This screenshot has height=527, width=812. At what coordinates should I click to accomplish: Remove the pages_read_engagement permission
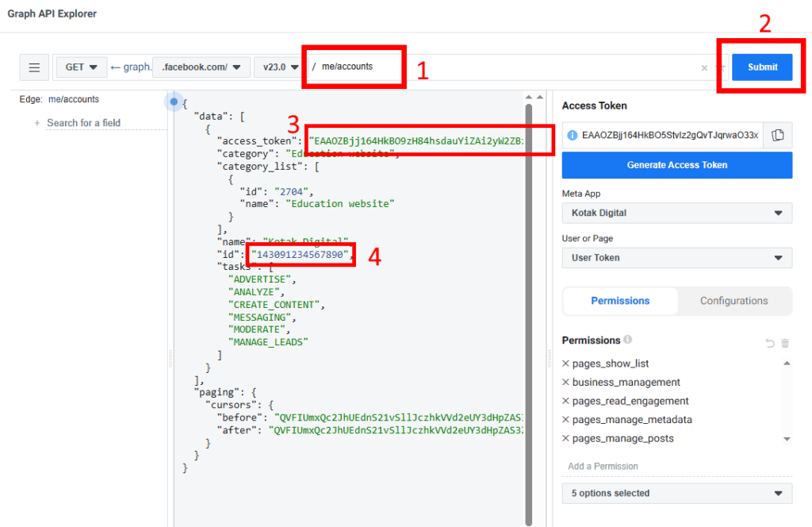[565, 401]
